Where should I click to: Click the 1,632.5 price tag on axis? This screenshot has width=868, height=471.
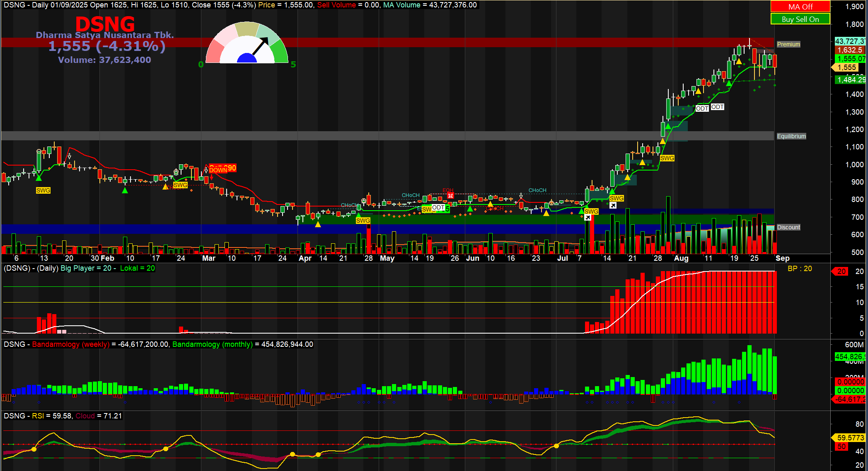(x=850, y=50)
